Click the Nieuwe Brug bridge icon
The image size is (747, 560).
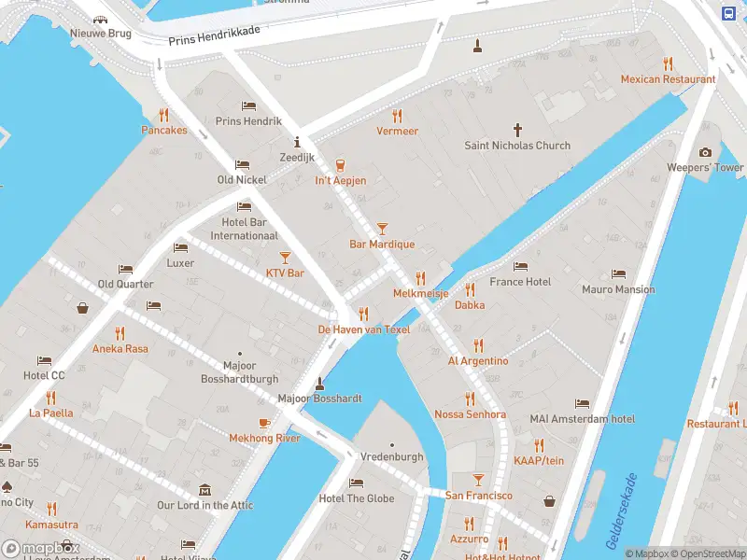point(100,20)
